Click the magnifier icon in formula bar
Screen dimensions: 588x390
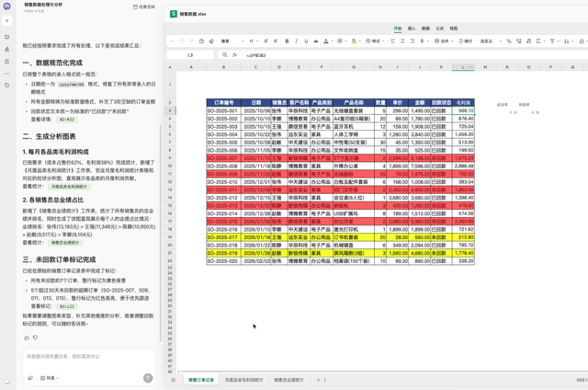tap(224, 55)
